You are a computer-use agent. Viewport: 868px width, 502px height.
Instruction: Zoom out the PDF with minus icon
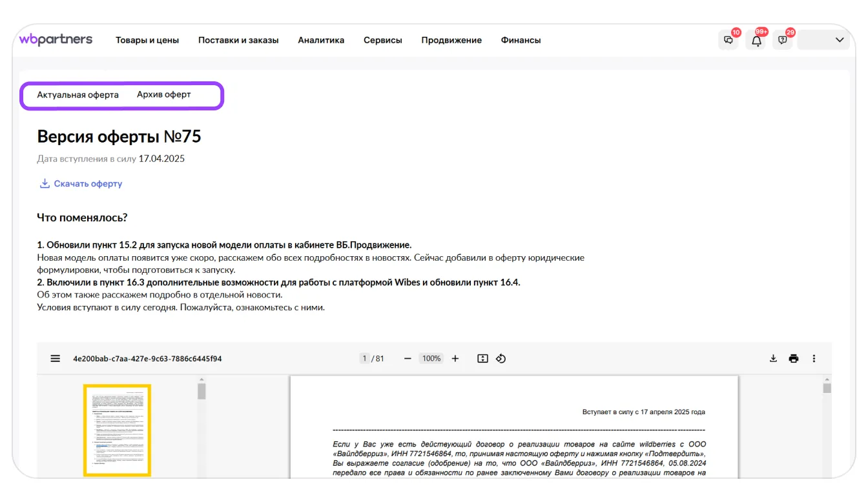pyautogui.click(x=408, y=359)
